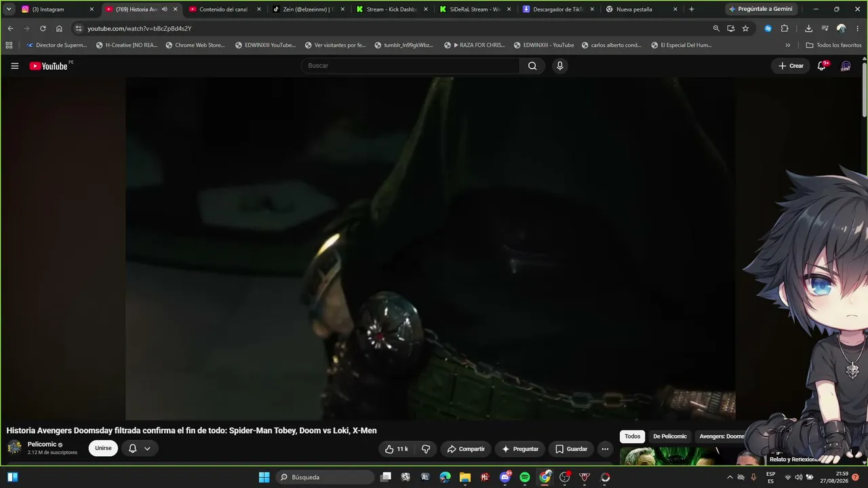The height and width of the screenshot is (488, 868).
Task: Save video with the Guardar button
Action: pos(571,449)
